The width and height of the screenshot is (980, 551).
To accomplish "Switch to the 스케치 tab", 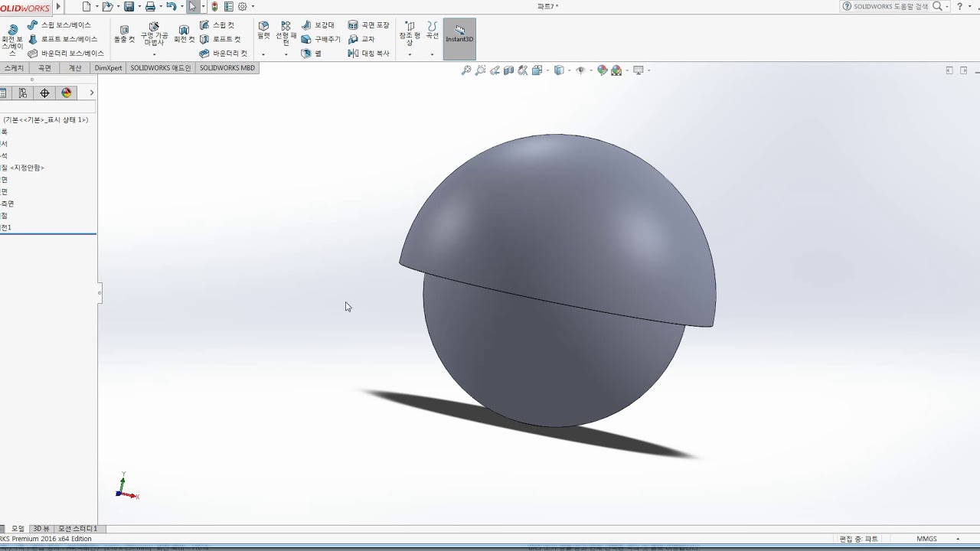I will [14, 68].
